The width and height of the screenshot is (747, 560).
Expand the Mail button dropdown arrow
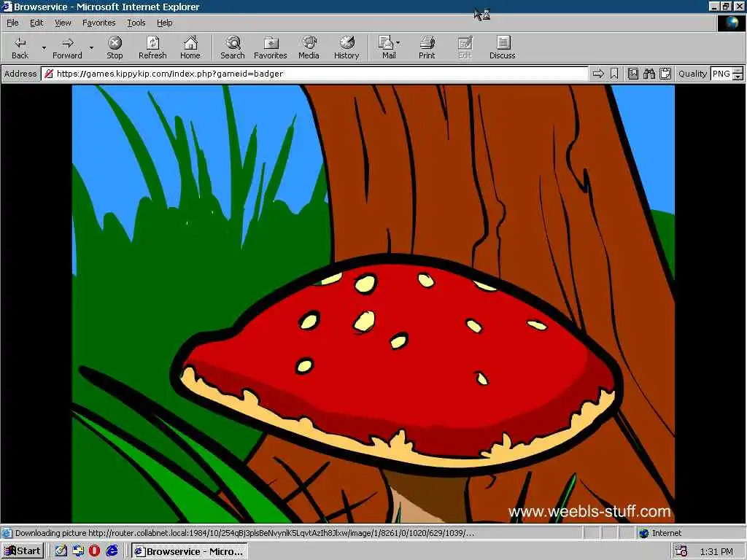click(x=398, y=43)
